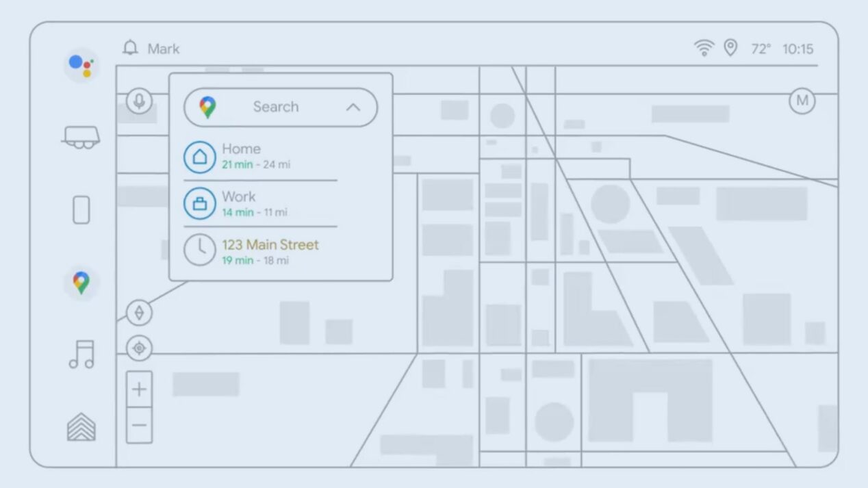This screenshot has width=868, height=488.
Task: Tap the Search input field
Action: click(x=276, y=107)
